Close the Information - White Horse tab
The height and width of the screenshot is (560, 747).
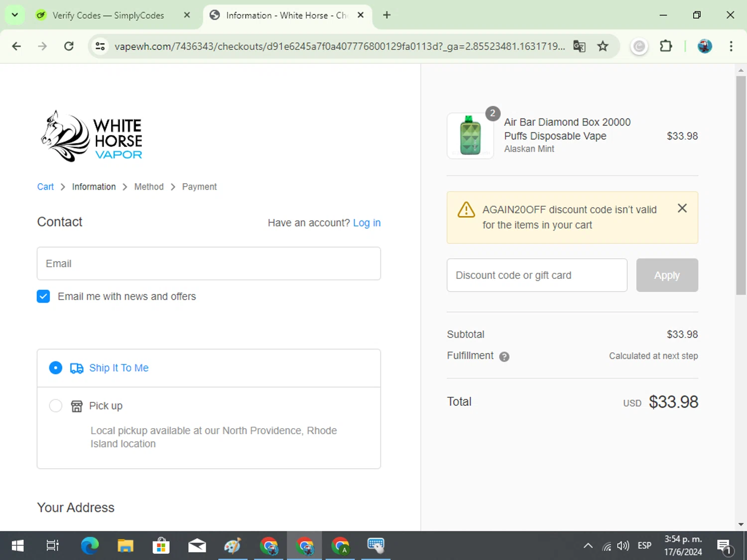click(x=361, y=15)
